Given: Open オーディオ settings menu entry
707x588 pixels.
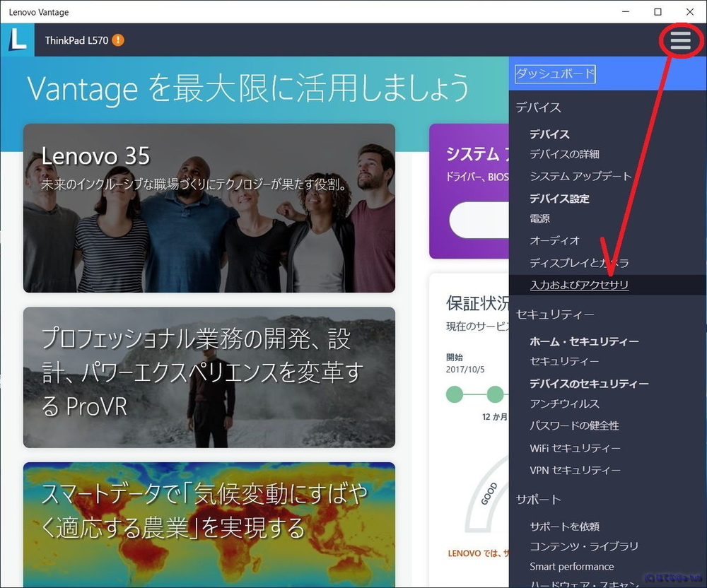Looking at the screenshot, I should [554, 240].
